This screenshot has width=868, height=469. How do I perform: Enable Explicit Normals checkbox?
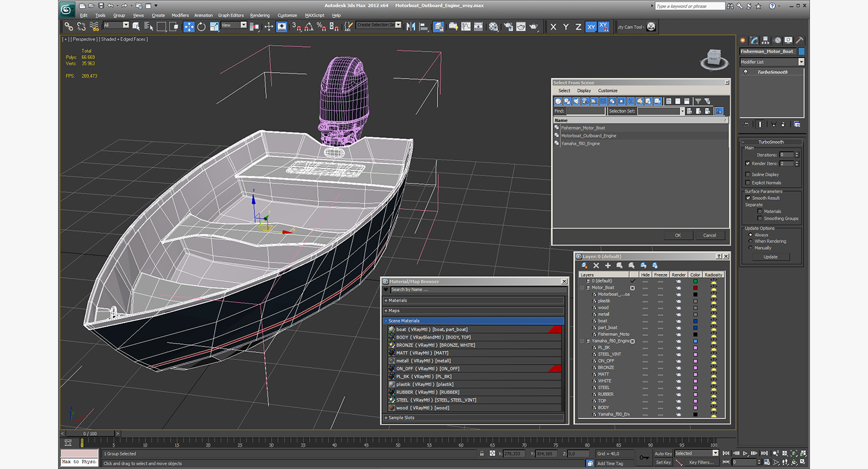tap(747, 183)
